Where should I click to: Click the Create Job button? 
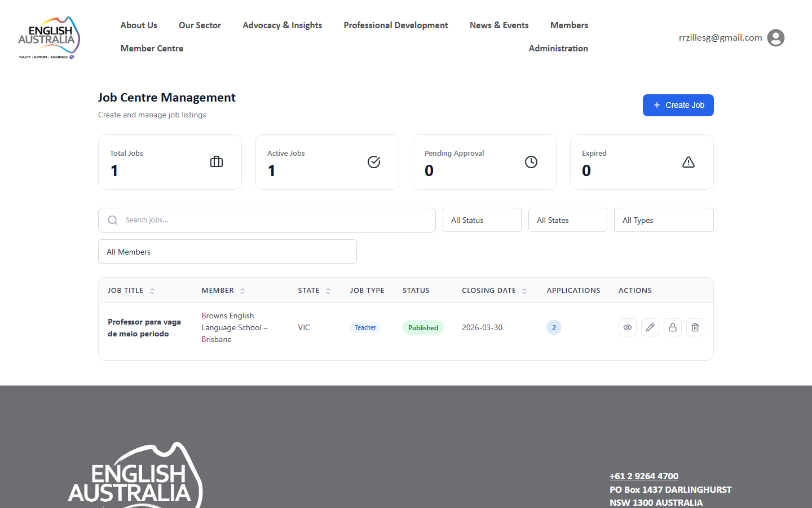678,105
